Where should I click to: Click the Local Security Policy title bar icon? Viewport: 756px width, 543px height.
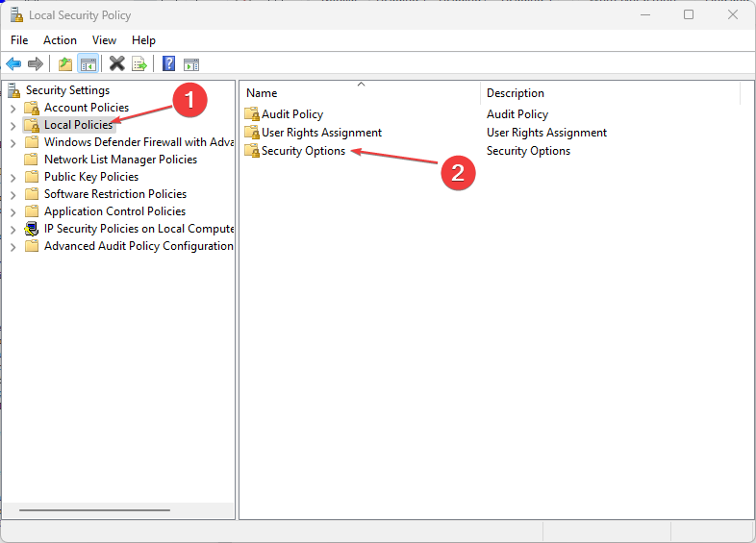16,15
